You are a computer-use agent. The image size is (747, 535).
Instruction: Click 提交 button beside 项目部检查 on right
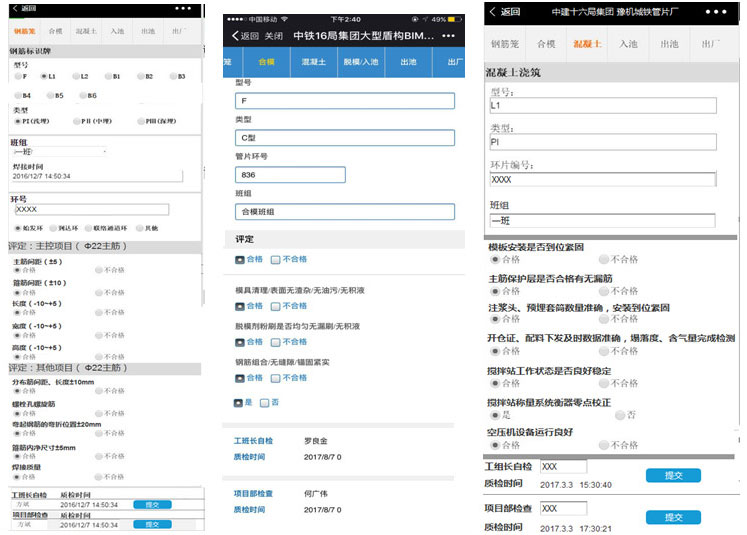pyautogui.click(x=666, y=517)
